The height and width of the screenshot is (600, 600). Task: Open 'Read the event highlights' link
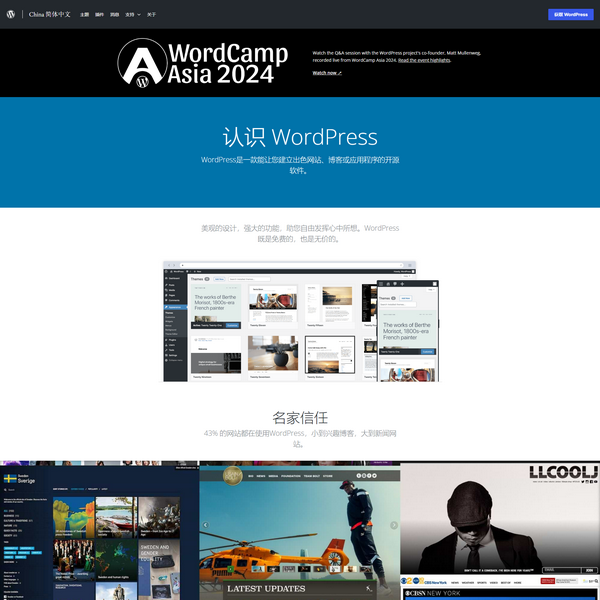click(424, 60)
